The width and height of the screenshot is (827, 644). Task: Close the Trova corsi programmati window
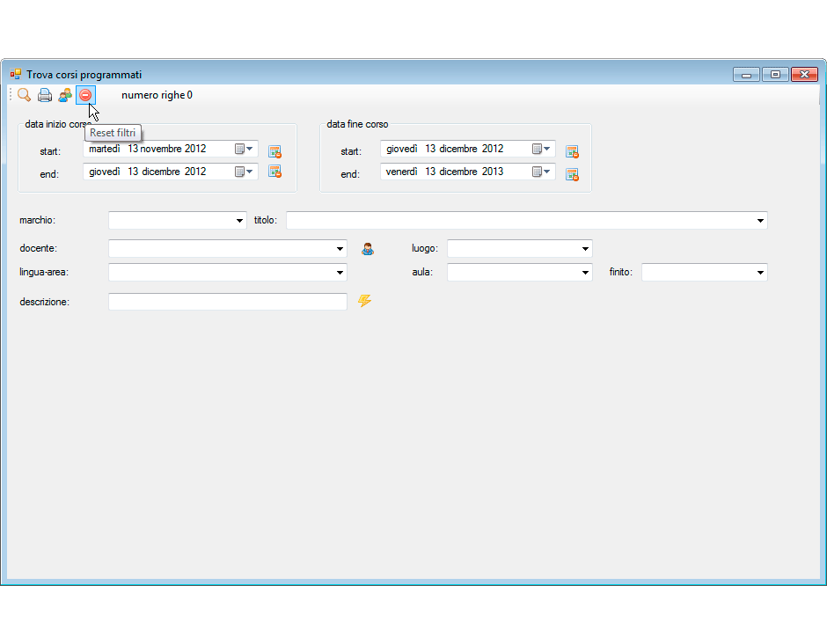(x=804, y=75)
